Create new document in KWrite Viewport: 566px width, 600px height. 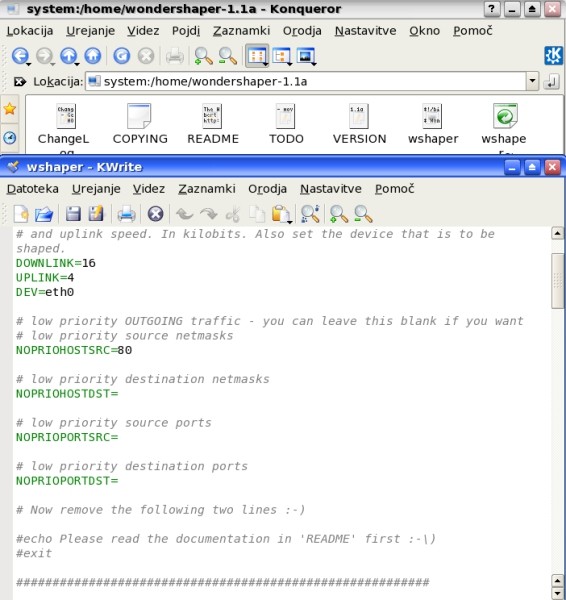21,214
